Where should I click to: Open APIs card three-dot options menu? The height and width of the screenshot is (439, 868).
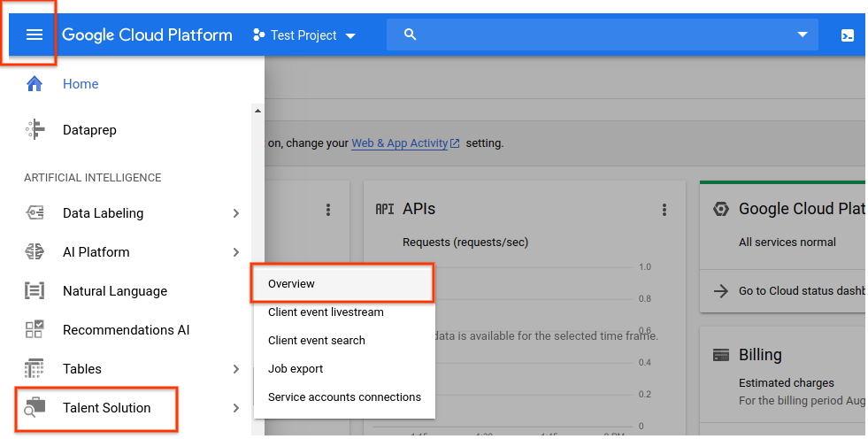pos(664,210)
